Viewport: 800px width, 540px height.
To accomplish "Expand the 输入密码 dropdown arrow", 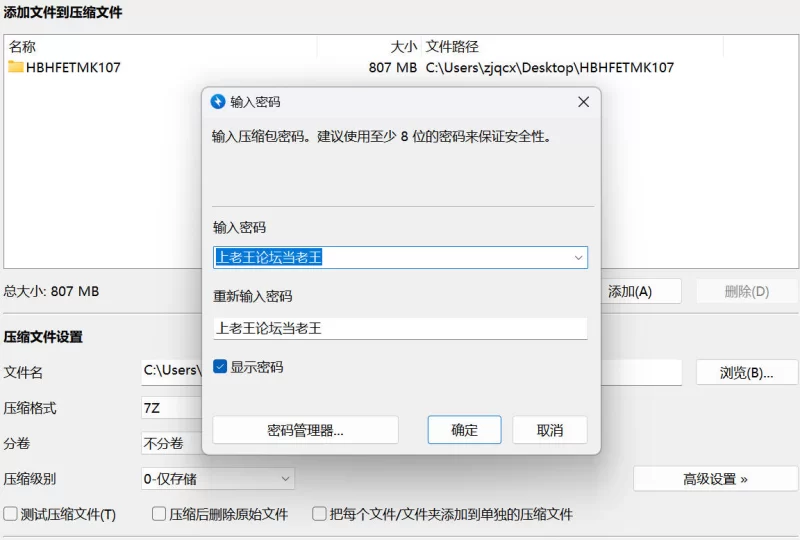I will 577,258.
